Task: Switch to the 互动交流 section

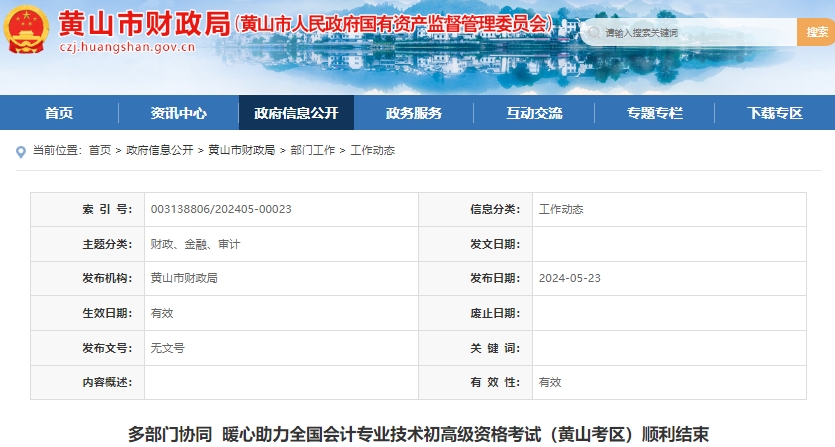Action: tap(534, 113)
